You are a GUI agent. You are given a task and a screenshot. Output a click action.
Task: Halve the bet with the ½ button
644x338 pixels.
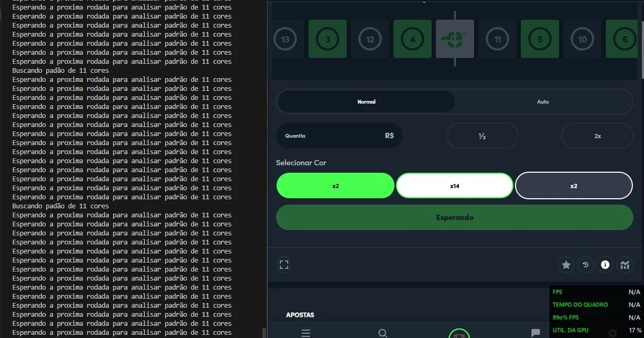(482, 136)
